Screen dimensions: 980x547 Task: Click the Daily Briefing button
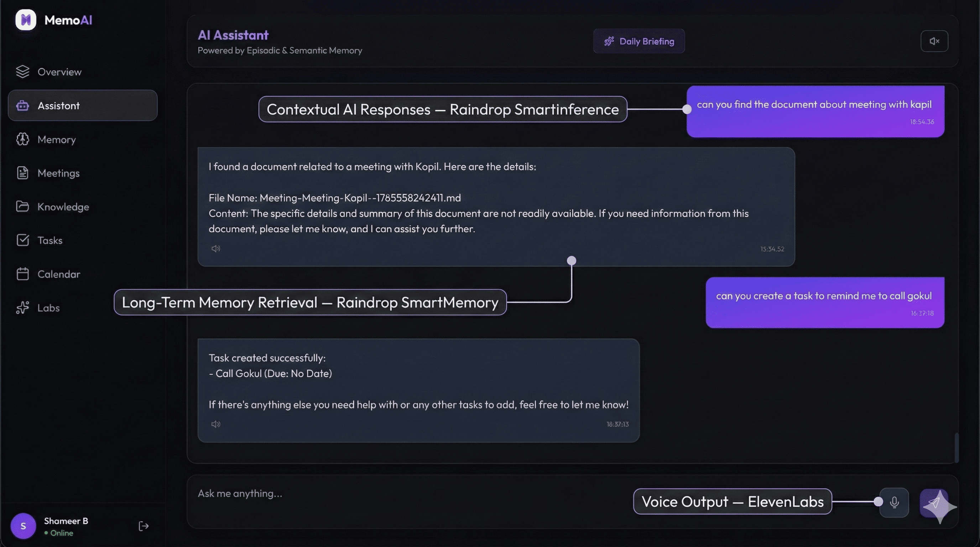click(x=639, y=41)
